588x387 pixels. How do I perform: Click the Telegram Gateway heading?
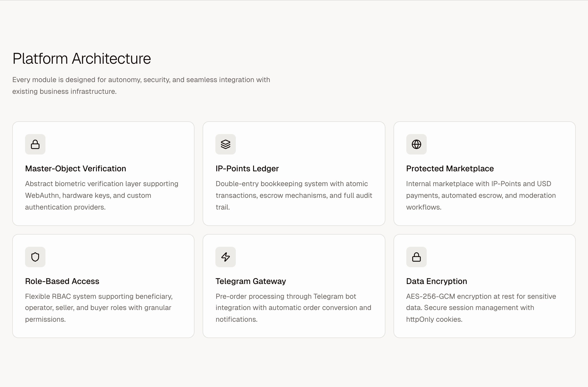coord(251,281)
